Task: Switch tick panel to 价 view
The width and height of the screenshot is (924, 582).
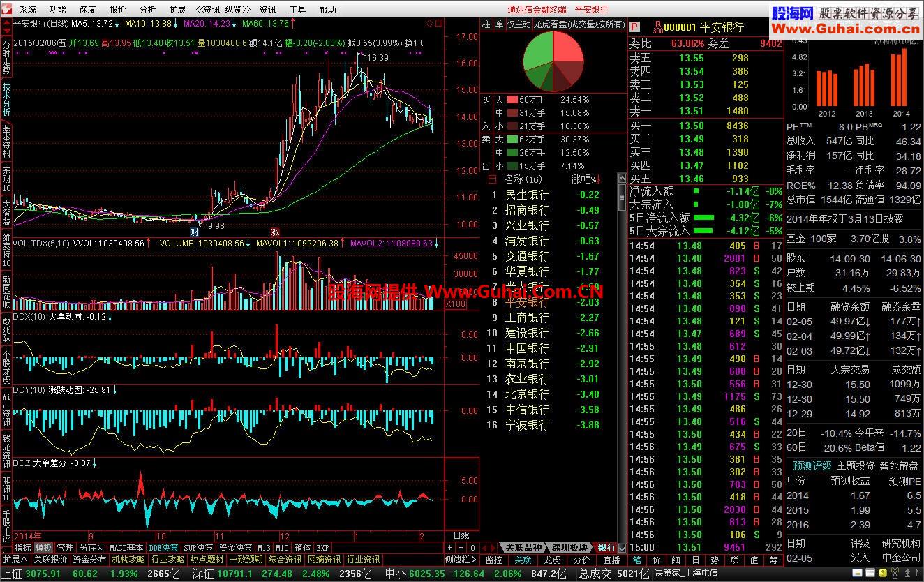Action: (x=656, y=560)
